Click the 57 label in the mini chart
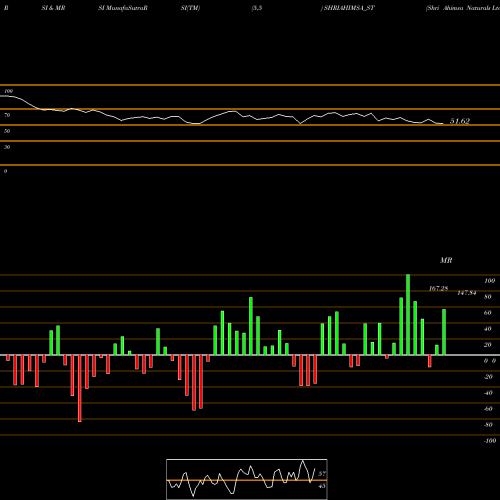 pyautogui.click(x=322, y=474)
